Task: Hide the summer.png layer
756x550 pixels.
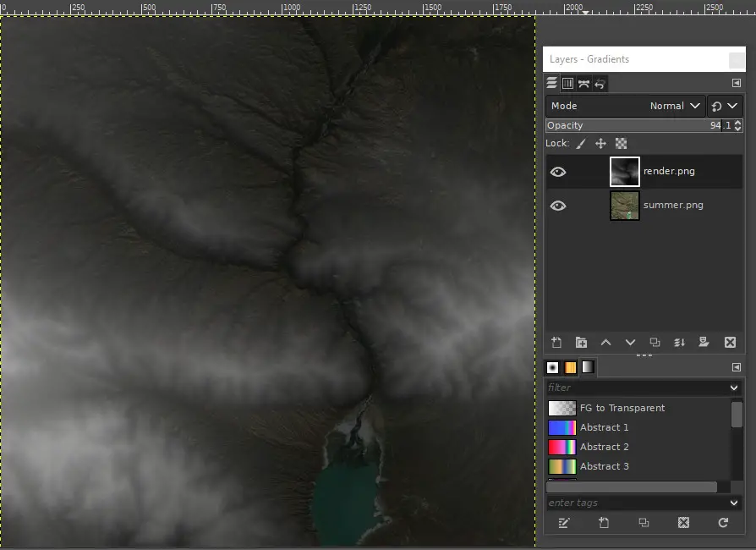Action: point(558,206)
